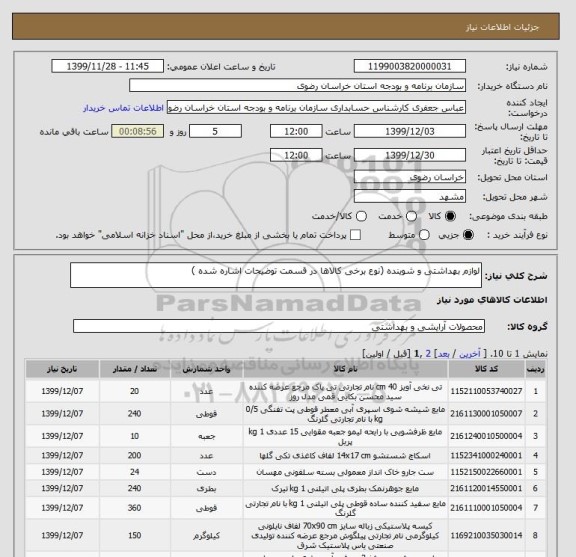Click the goods group field محصولات آرایشی و بهداشتی
576x557 pixels.
click(x=279, y=326)
